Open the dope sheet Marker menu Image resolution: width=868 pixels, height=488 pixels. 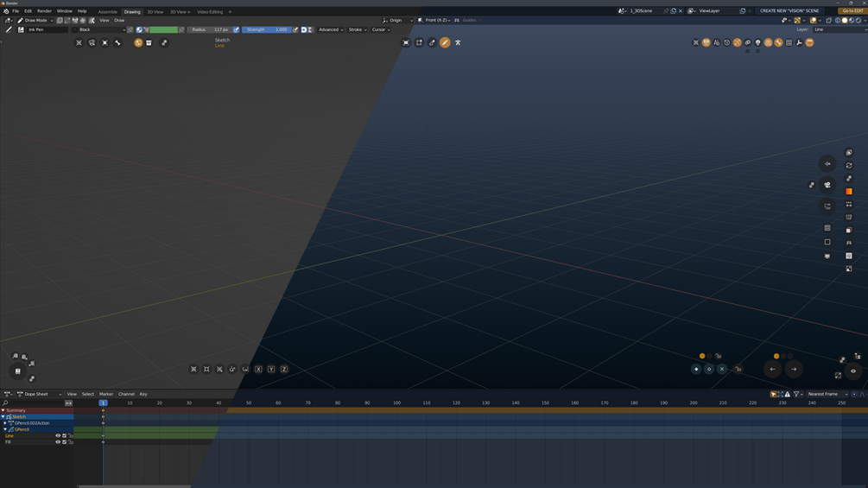tap(106, 395)
